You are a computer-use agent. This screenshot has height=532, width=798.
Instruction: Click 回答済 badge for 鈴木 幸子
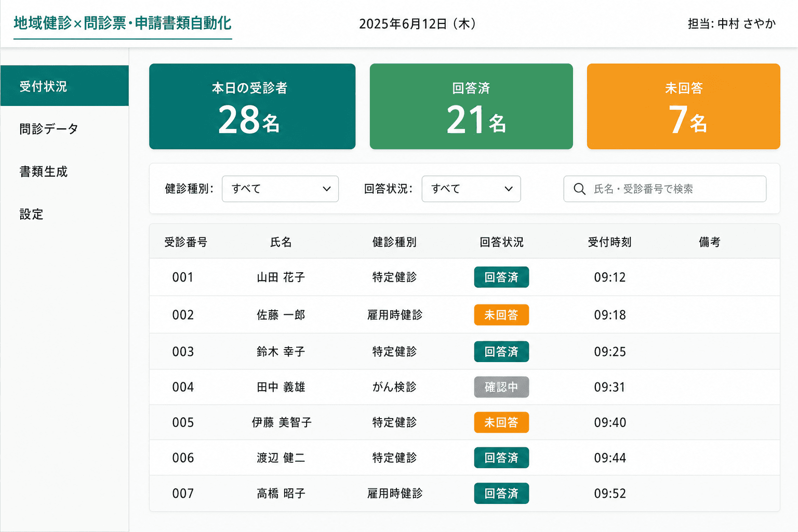click(x=501, y=352)
